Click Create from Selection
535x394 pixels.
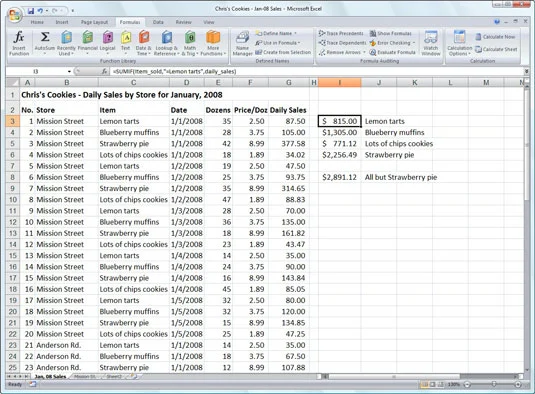[x=283, y=53]
